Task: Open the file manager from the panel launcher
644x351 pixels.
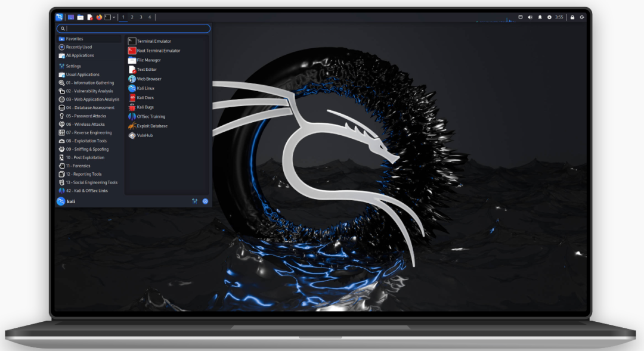Action: click(x=80, y=17)
